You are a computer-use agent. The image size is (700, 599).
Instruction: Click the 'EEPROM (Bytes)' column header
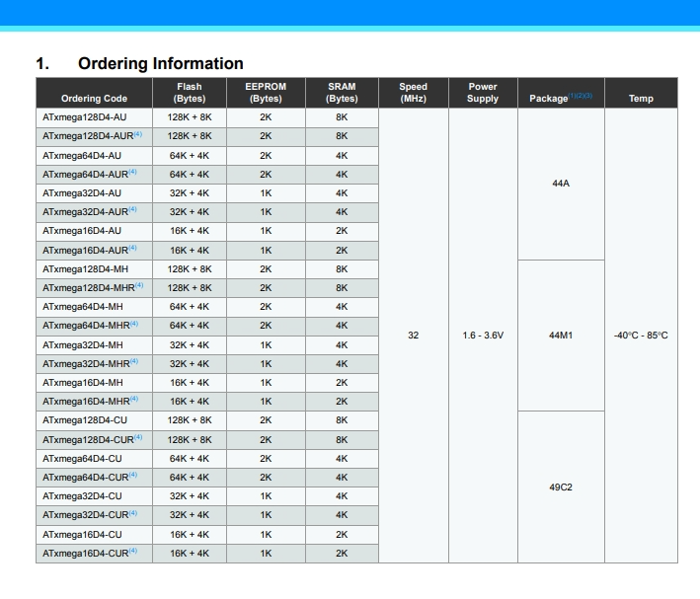(266, 93)
